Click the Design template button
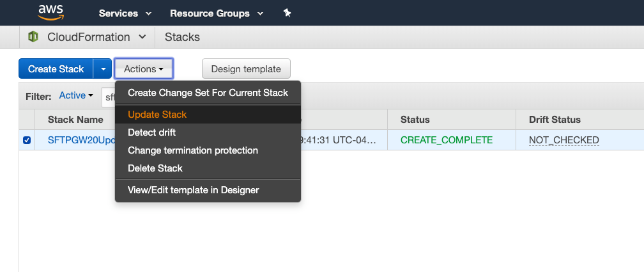644x272 pixels. tap(246, 69)
